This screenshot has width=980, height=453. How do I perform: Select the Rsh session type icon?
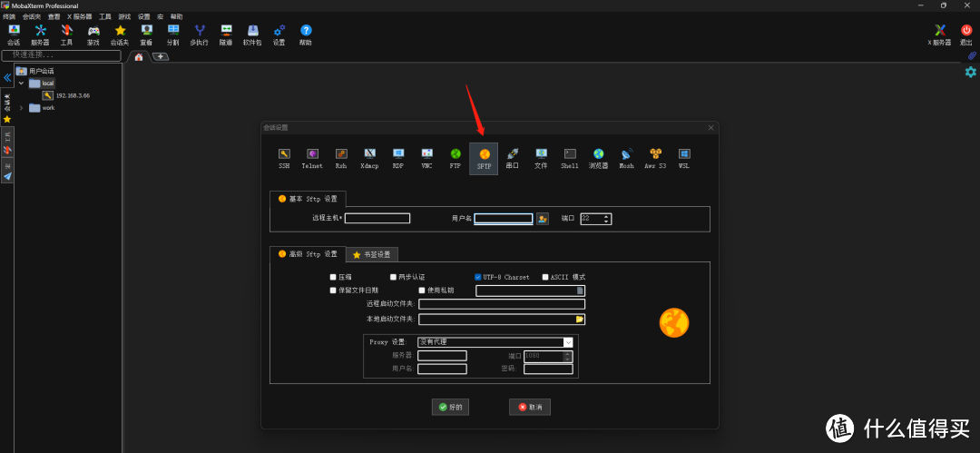(x=341, y=159)
